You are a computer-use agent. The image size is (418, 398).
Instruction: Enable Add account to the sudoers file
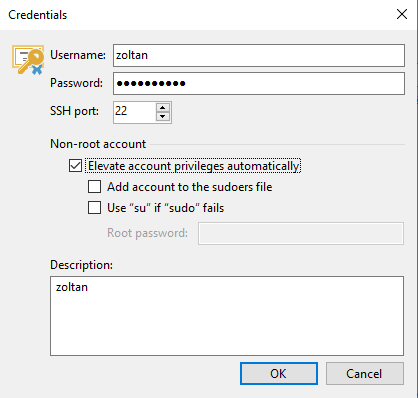[x=94, y=187]
